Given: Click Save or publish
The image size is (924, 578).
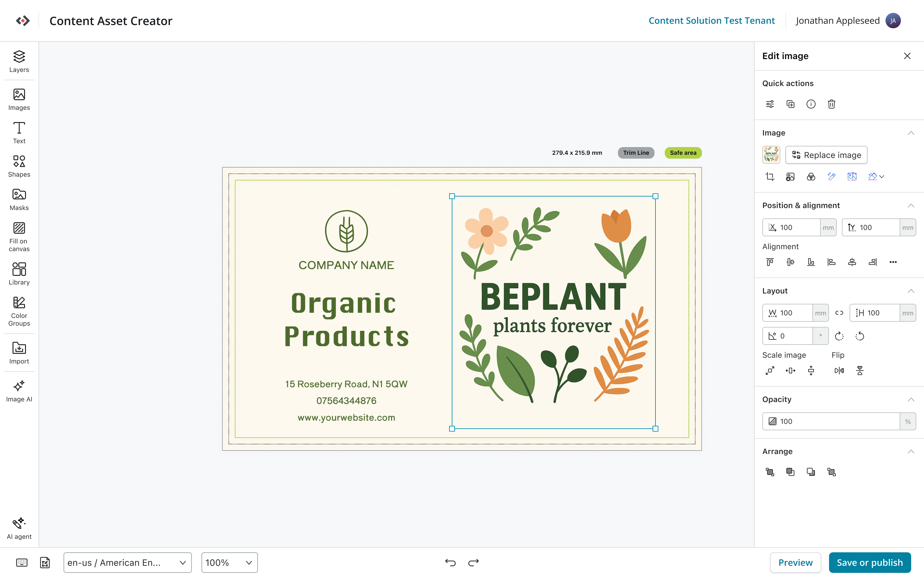Looking at the screenshot, I should pos(870,562).
